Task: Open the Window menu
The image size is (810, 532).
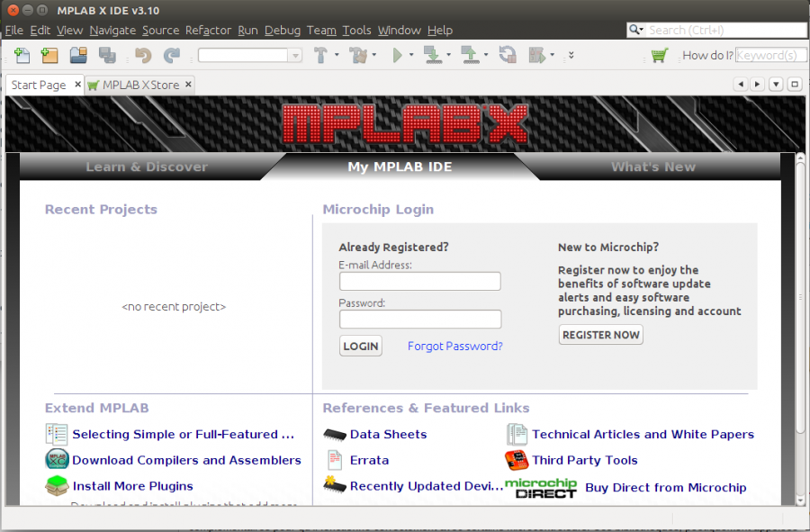Action: coord(400,31)
